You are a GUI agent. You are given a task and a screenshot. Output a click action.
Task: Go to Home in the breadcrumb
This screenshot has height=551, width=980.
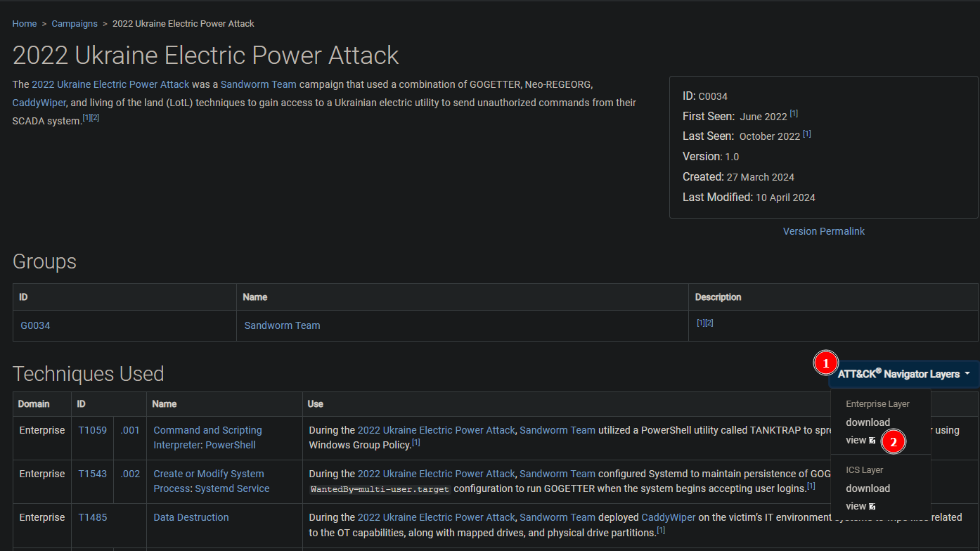click(x=25, y=24)
